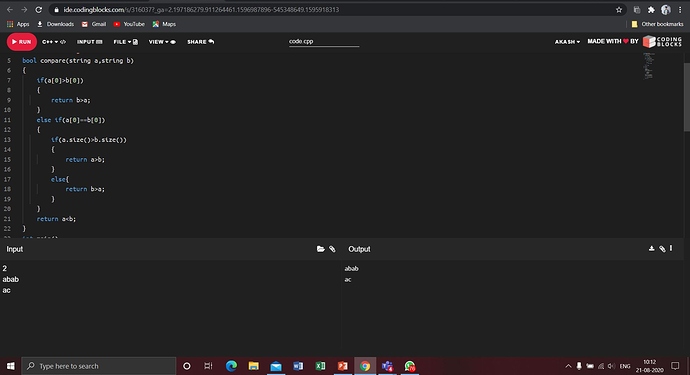Open the C++ language dropdown
The height and width of the screenshot is (375, 690).
[x=54, y=42]
